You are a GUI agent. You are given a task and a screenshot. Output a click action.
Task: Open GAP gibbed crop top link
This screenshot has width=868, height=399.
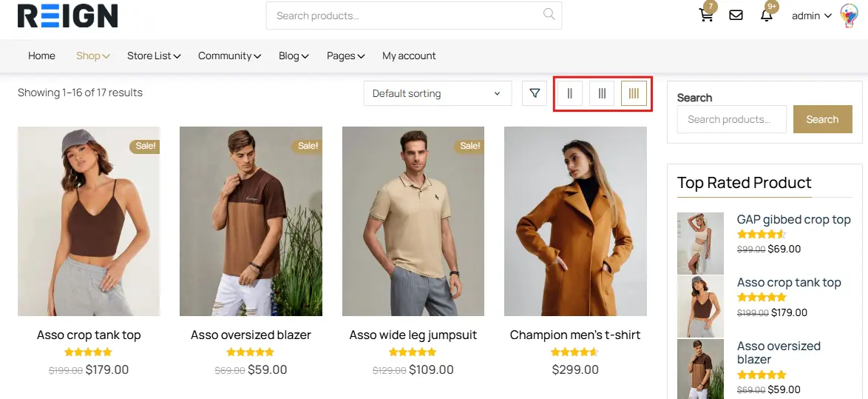(793, 219)
